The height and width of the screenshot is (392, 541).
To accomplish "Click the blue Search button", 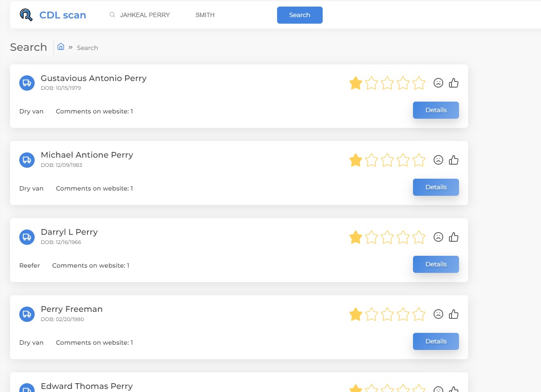I will (300, 15).
